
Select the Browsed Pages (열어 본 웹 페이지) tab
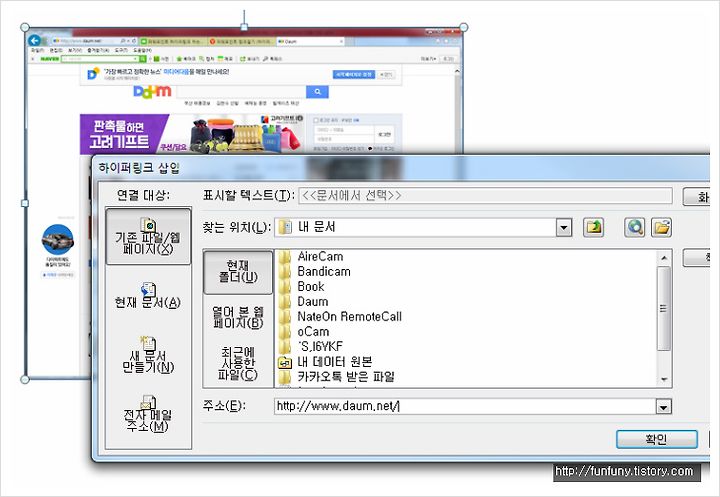click(x=238, y=317)
